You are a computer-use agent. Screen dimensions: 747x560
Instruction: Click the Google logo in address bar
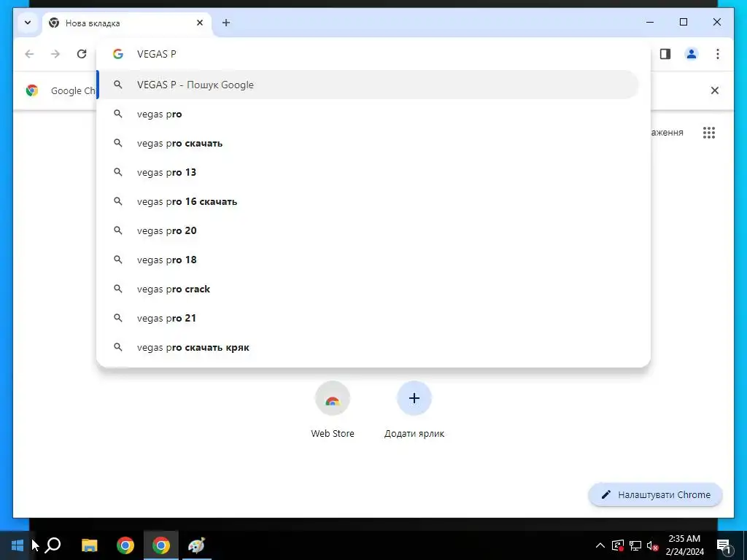[118, 54]
